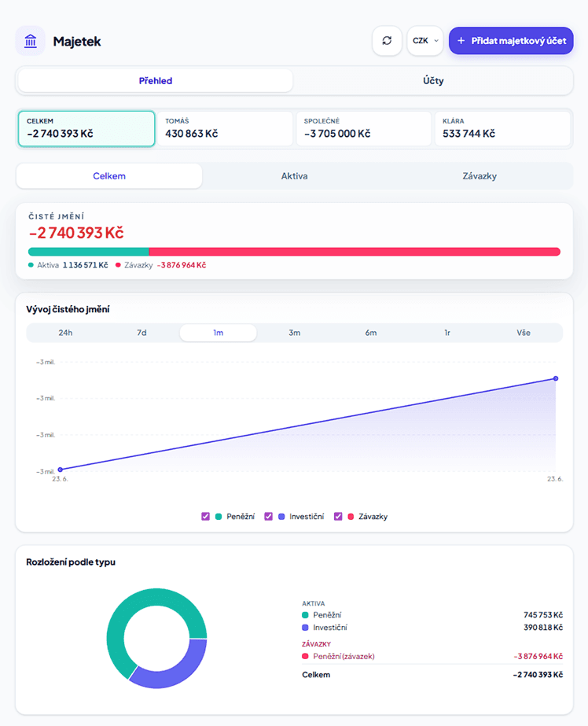Image resolution: width=588 pixels, height=726 pixels.
Task: Click the chart end point on the right
Action: pos(556,378)
